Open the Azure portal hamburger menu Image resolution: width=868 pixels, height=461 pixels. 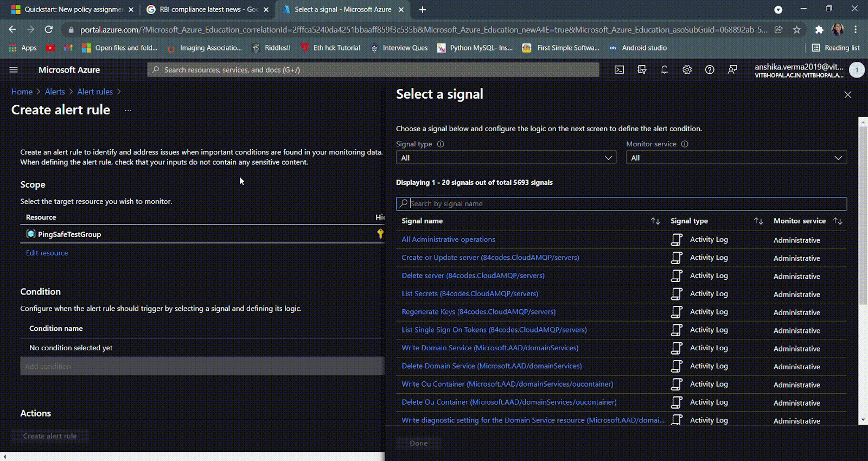pyautogui.click(x=14, y=70)
